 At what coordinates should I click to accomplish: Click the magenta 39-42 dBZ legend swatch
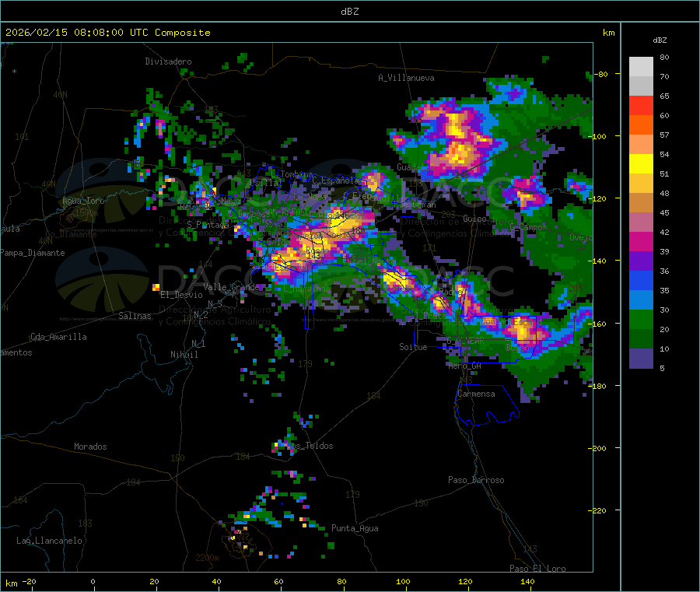click(641, 241)
